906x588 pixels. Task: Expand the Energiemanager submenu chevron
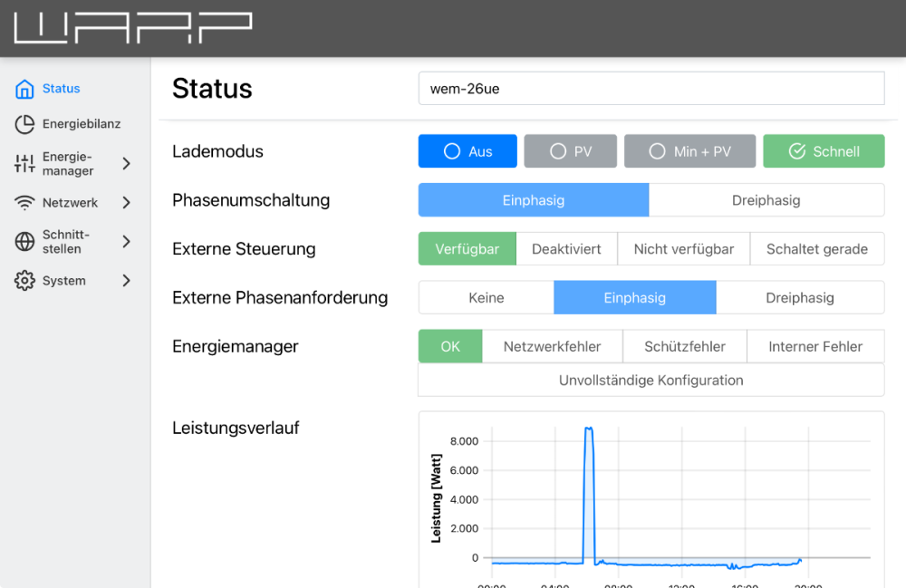coord(126,164)
